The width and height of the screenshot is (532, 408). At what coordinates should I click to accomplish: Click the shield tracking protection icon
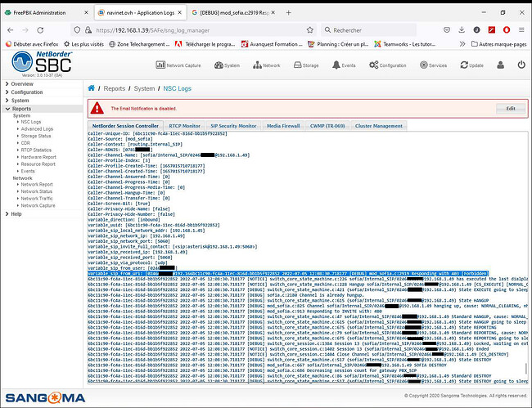(x=77, y=30)
